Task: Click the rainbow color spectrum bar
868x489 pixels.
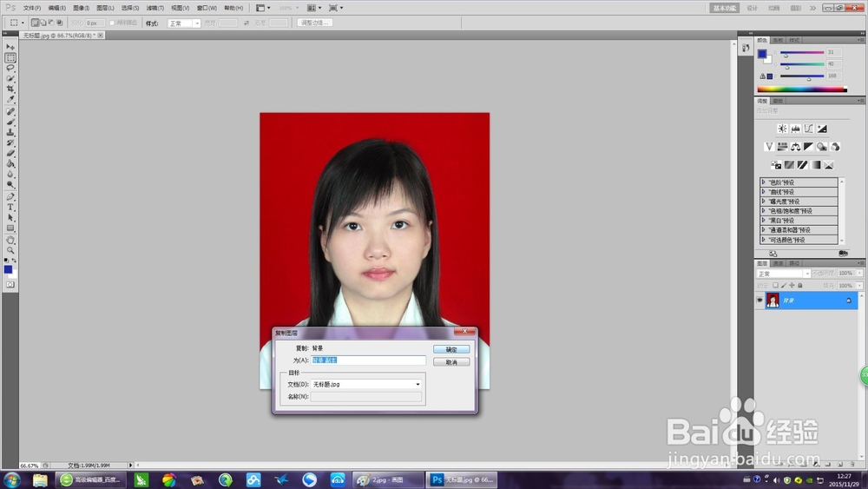Action: (802, 89)
